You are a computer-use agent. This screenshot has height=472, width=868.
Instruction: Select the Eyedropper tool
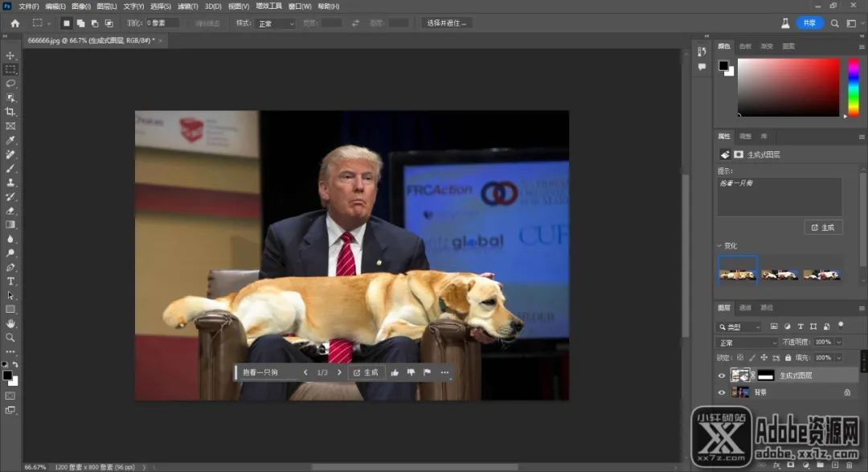[x=10, y=140]
